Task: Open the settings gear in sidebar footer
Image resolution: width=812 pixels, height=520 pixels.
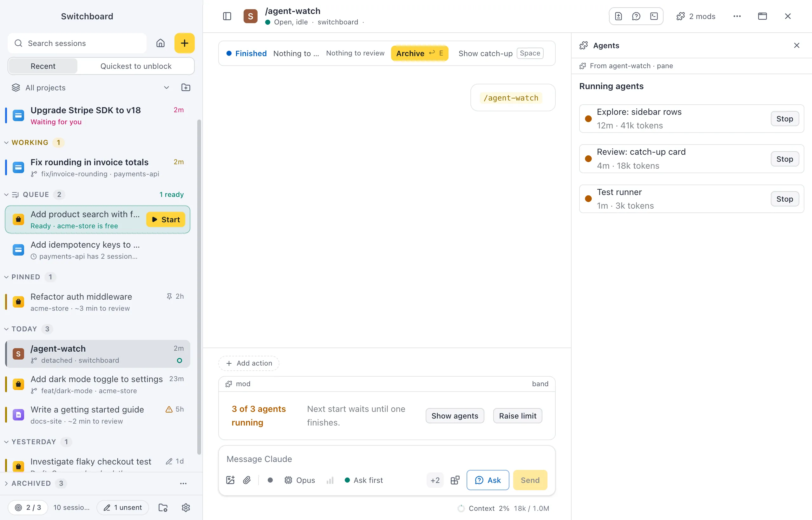Action: pyautogui.click(x=186, y=508)
